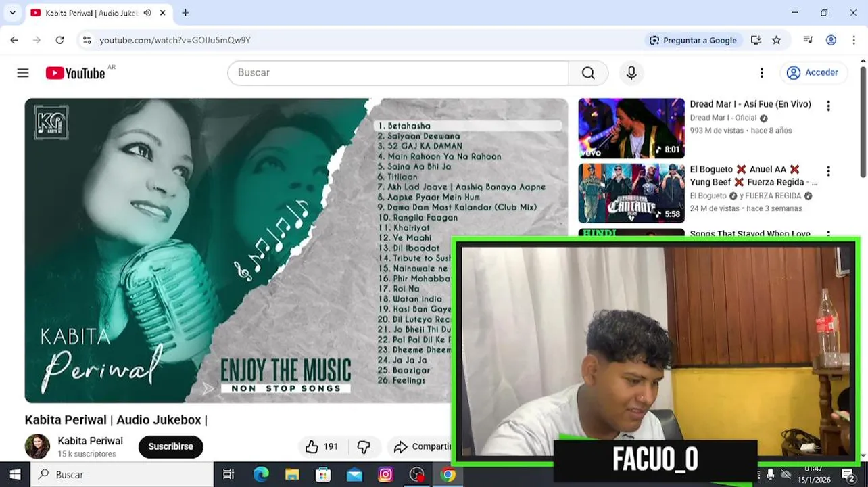Click the 993 M de vistas text
868x487 pixels.
716,131
